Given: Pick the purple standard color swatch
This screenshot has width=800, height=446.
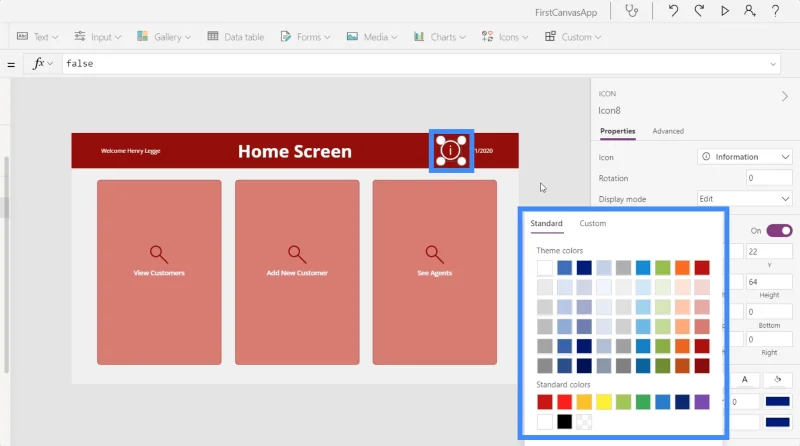Looking at the screenshot, I should click(702, 402).
